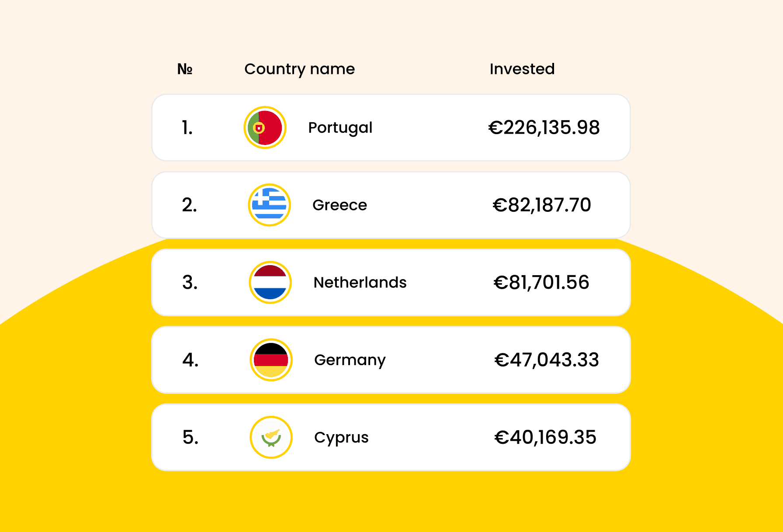Click the Portugal flag icon
Image resolution: width=783 pixels, height=532 pixels.
point(265,128)
